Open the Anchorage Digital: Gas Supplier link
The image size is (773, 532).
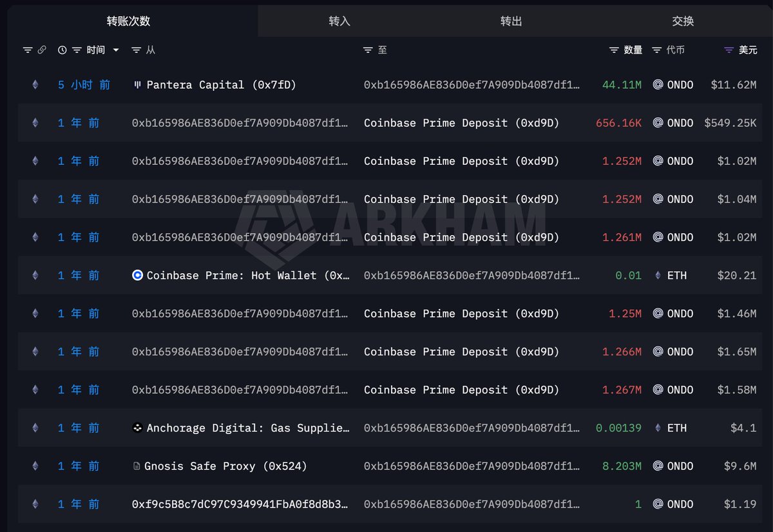tap(248, 428)
